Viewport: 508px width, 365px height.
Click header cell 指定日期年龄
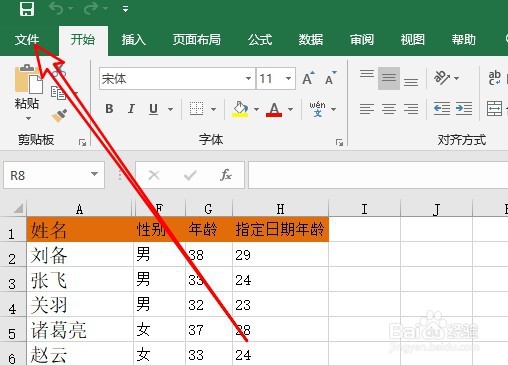pyautogui.click(x=280, y=229)
